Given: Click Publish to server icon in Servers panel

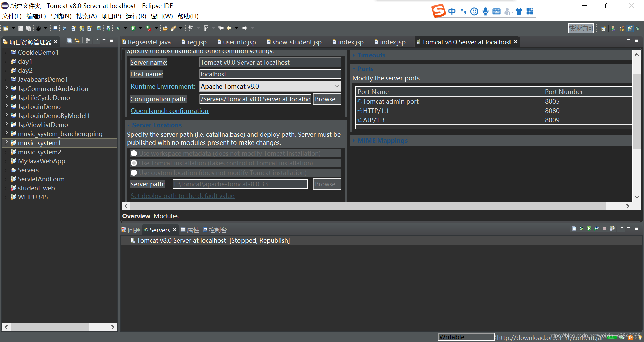Looking at the screenshot, I should pos(612,228).
